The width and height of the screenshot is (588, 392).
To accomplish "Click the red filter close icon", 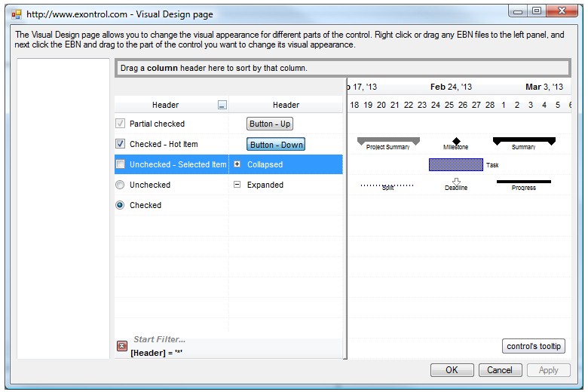I will (x=122, y=346).
